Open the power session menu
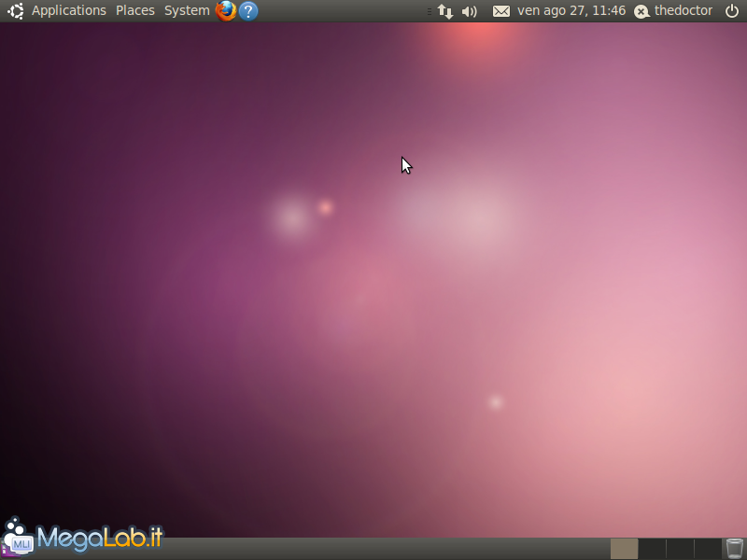 click(731, 11)
